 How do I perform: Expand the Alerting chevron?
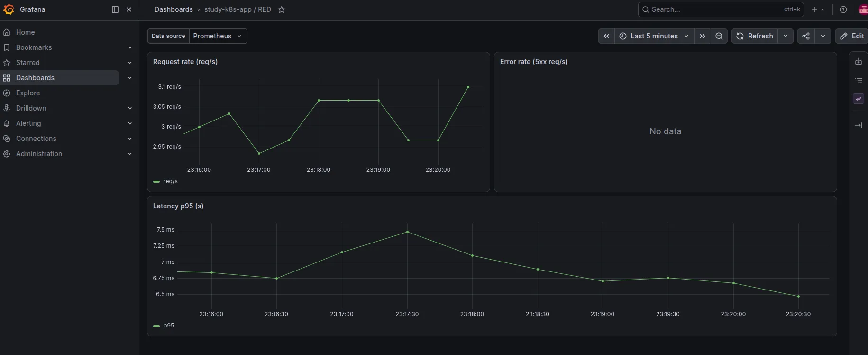pos(130,123)
